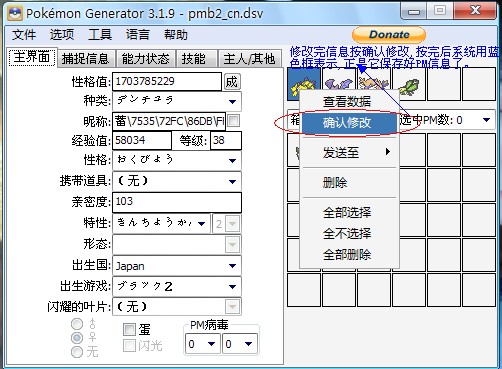Click the 经验值 field showing 58034

(142, 140)
